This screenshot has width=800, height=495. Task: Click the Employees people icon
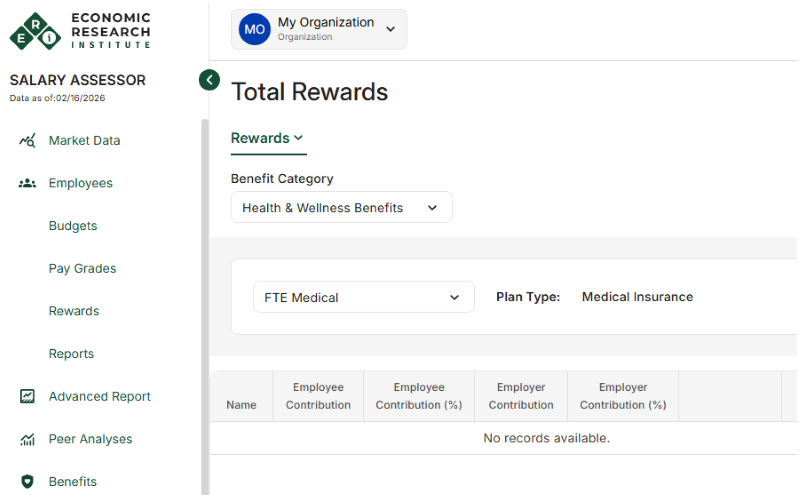[x=27, y=183]
